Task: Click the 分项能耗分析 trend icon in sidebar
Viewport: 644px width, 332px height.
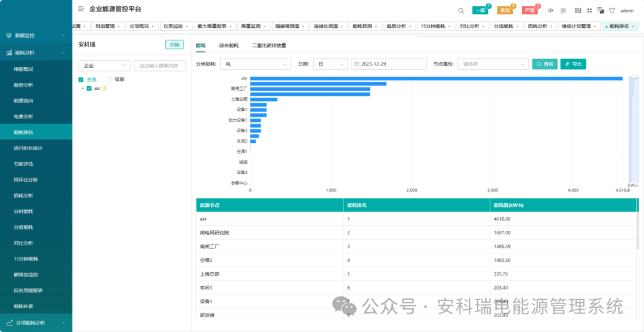Action: click(x=9, y=322)
